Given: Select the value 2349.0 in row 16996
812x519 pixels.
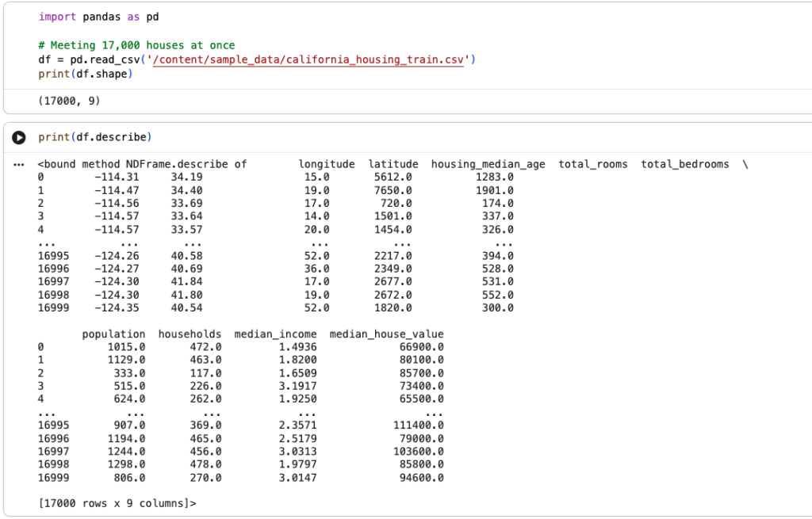Looking at the screenshot, I should [393, 269].
